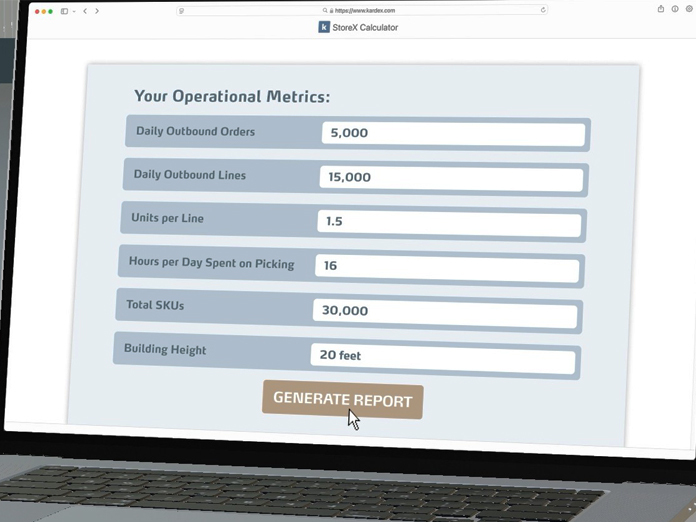Open the Share icon in the toolbar
Image resolution: width=696 pixels, height=522 pixels.
661,9
